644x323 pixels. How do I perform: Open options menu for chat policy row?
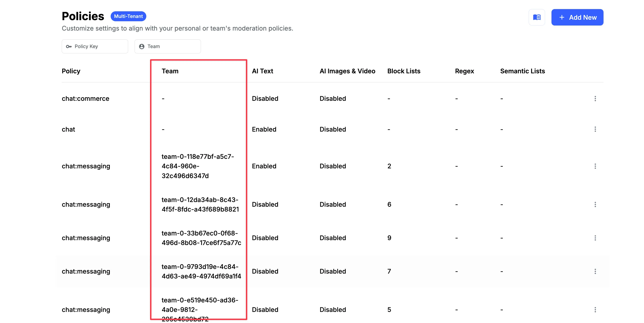pyautogui.click(x=596, y=129)
